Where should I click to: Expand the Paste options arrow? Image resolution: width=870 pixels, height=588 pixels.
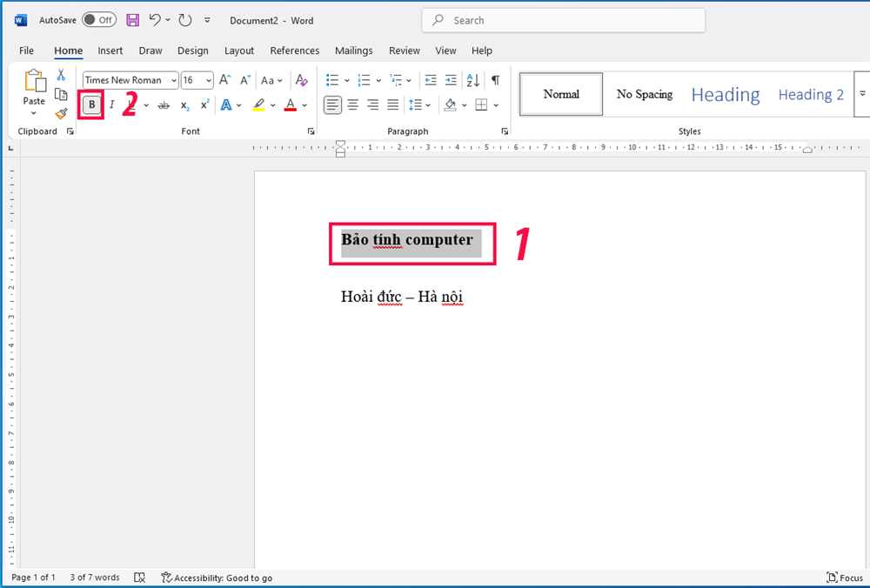34,113
